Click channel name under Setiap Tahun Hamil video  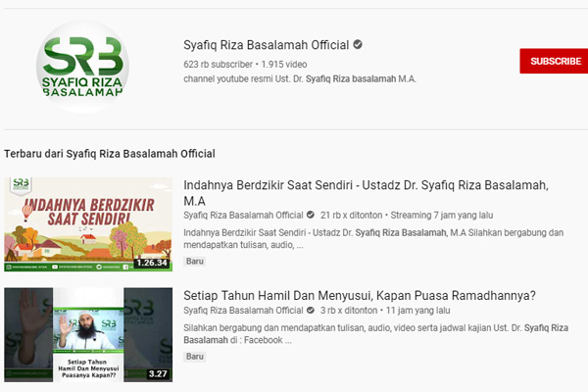243,311
